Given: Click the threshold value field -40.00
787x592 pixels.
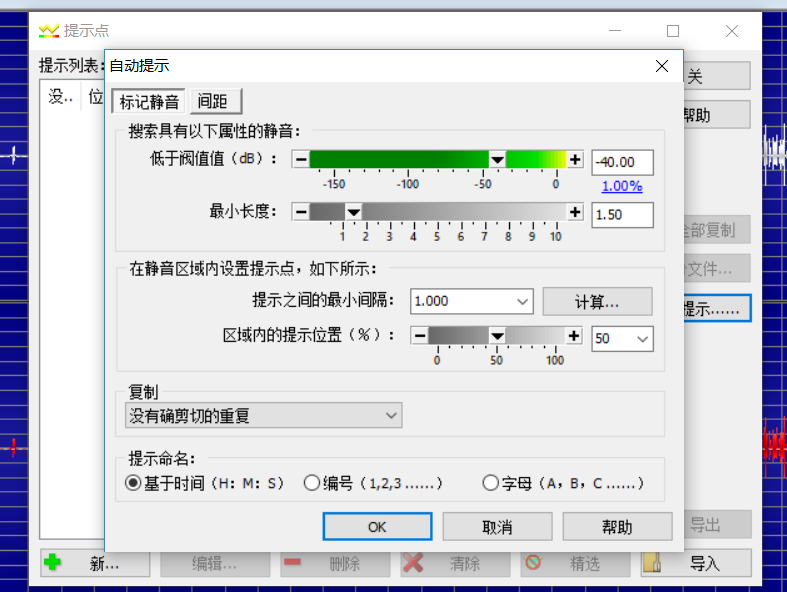Looking at the screenshot, I should (x=622, y=162).
